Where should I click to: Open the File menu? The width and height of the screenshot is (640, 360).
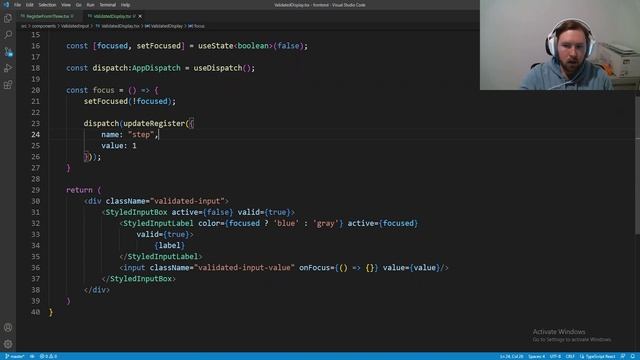17,5
